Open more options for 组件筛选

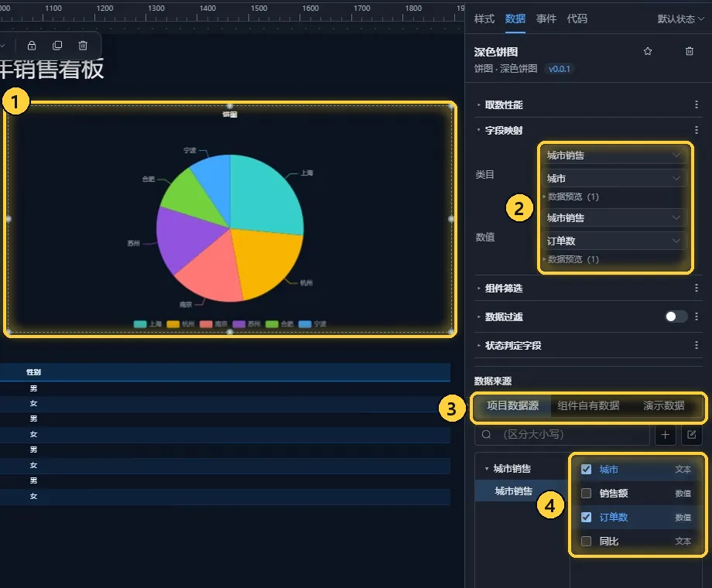tap(696, 288)
